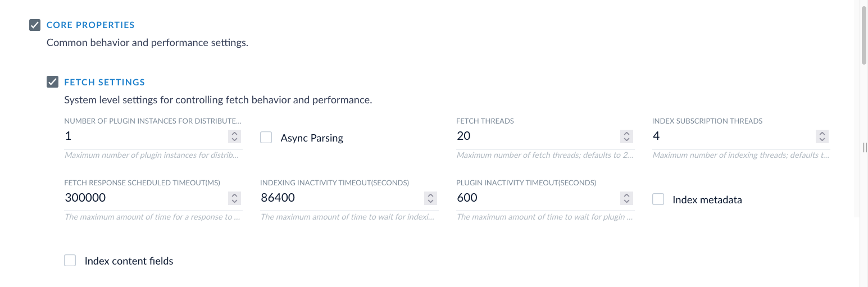Click the Fetch Threads stepper arrows
This screenshot has width=868, height=287.
point(626,136)
